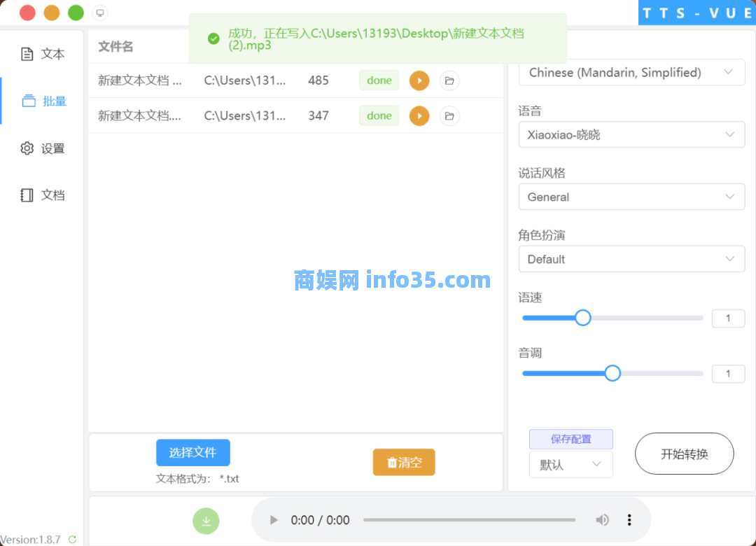
Task: Expand the 说话风格 General dropdown
Action: 631,197
